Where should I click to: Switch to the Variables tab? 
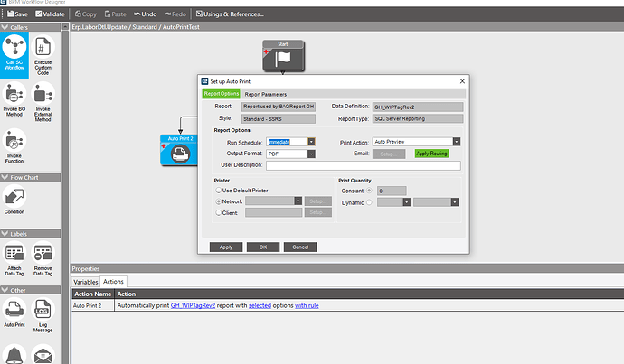coord(86,282)
